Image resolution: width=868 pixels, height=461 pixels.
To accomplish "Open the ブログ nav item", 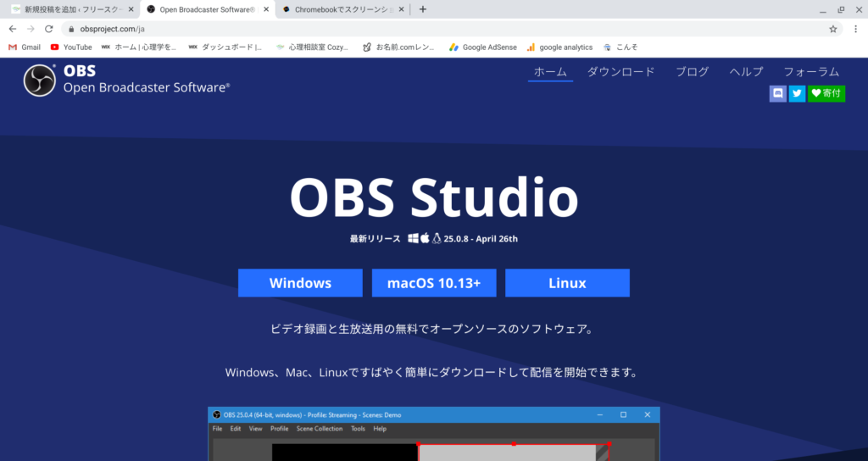I will tap(692, 72).
